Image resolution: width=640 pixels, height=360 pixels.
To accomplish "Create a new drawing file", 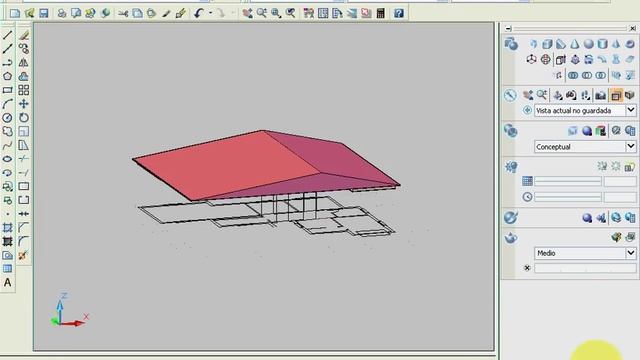I will tap(15, 13).
